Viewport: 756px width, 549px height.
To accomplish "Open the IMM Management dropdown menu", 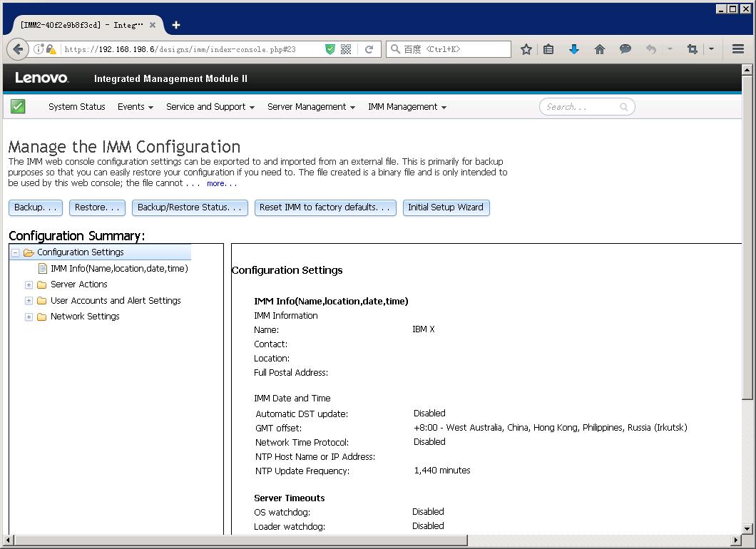I will click(407, 107).
